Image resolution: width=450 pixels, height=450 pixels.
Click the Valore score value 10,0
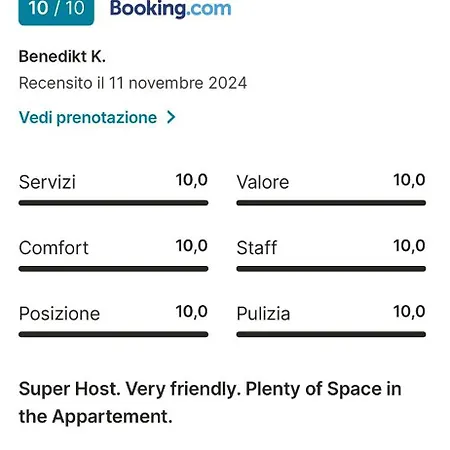tap(409, 180)
